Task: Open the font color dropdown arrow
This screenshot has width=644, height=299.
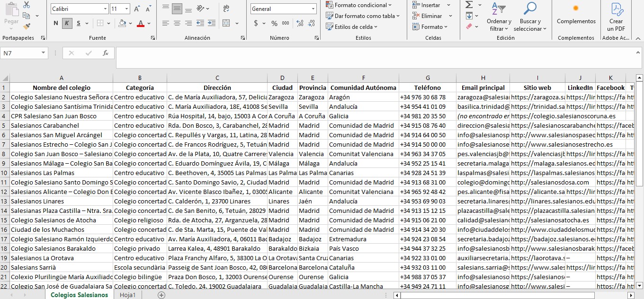Action: pyautogui.click(x=149, y=23)
